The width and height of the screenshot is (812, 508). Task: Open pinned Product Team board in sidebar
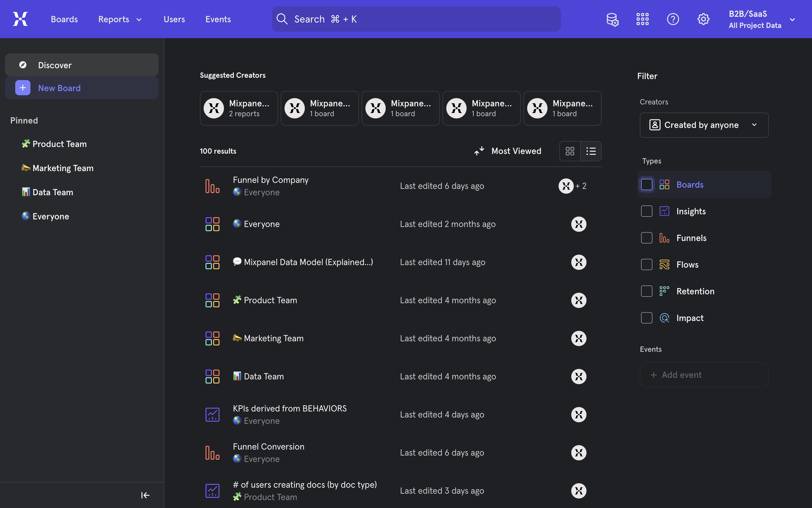click(x=54, y=144)
